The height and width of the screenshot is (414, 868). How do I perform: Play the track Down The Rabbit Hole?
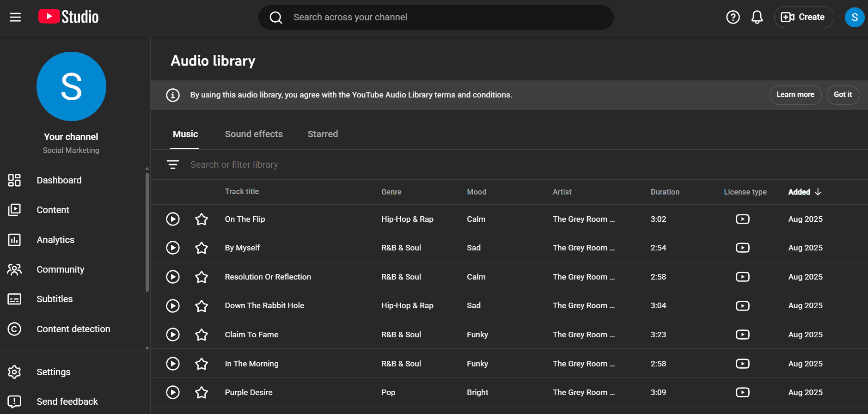pos(173,305)
